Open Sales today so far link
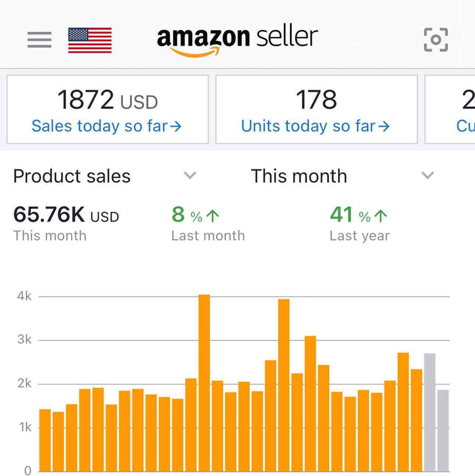 tap(99, 126)
